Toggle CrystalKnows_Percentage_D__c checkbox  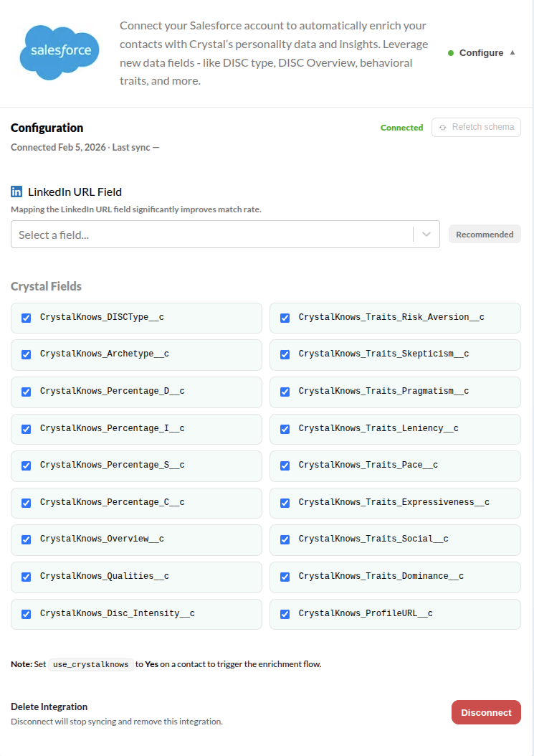tap(26, 392)
